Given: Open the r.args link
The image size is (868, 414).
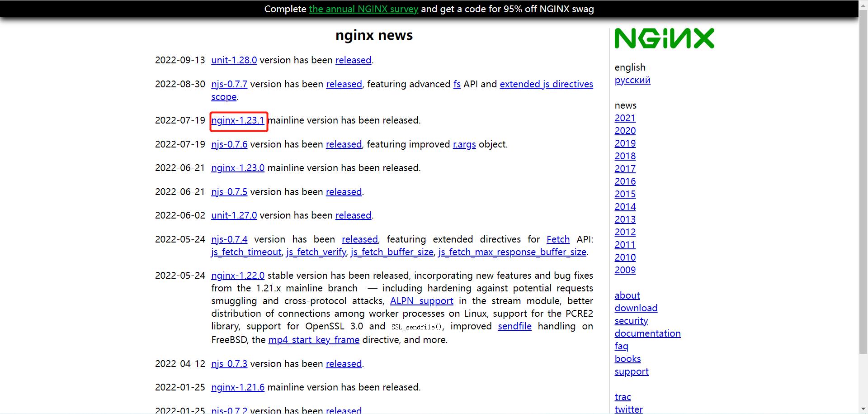Looking at the screenshot, I should pyautogui.click(x=464, y=144).
